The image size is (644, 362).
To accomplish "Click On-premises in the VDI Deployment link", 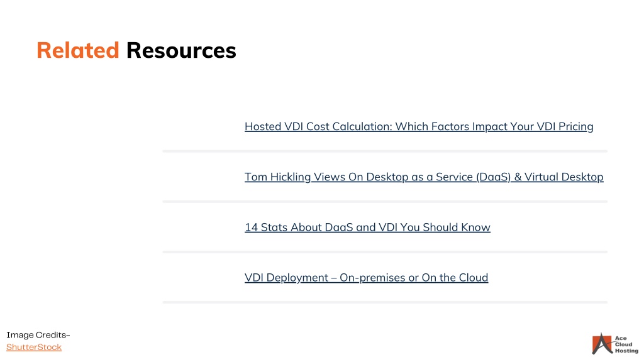I will coord(372,278).
